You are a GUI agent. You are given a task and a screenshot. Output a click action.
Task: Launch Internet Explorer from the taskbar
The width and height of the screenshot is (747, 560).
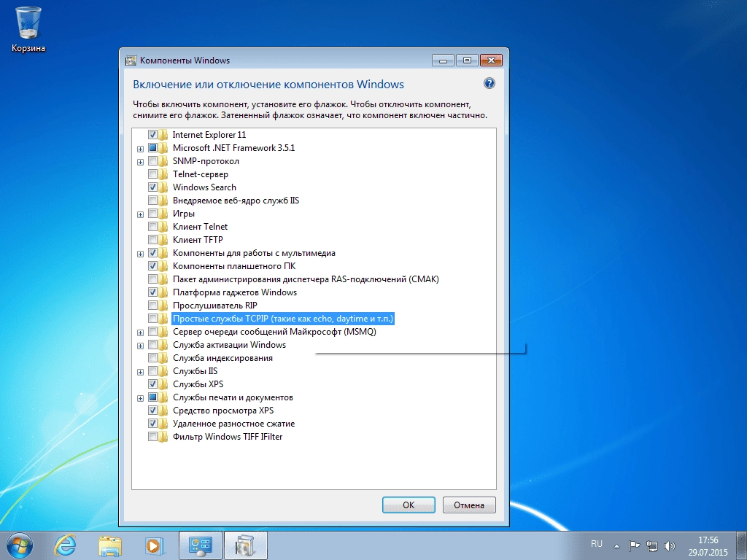[65, 545]
